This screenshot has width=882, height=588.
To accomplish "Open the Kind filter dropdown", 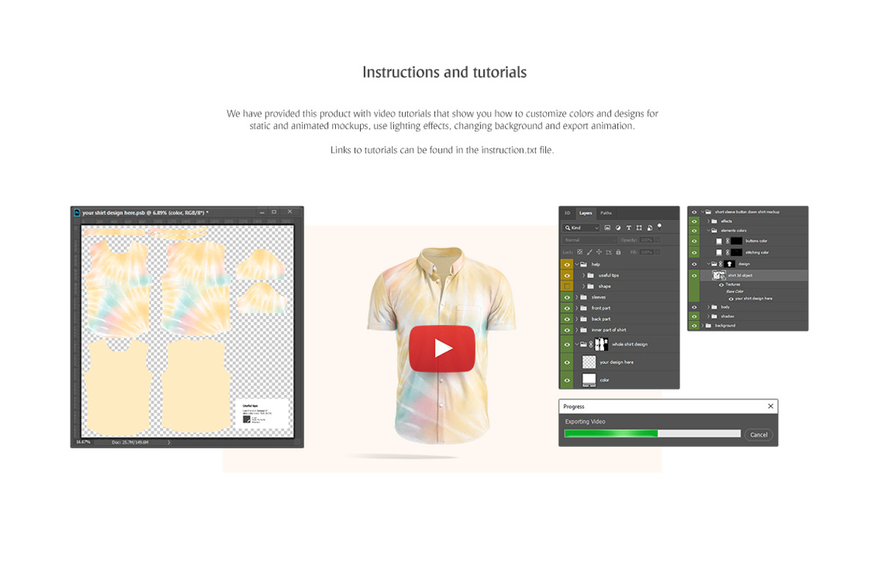I will click(581, 228).
